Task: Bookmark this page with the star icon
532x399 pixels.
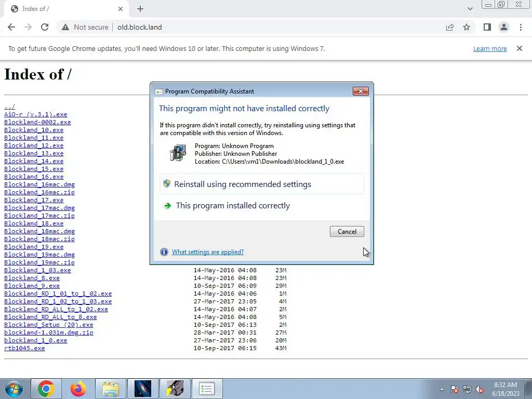Action: click(467, 27)
